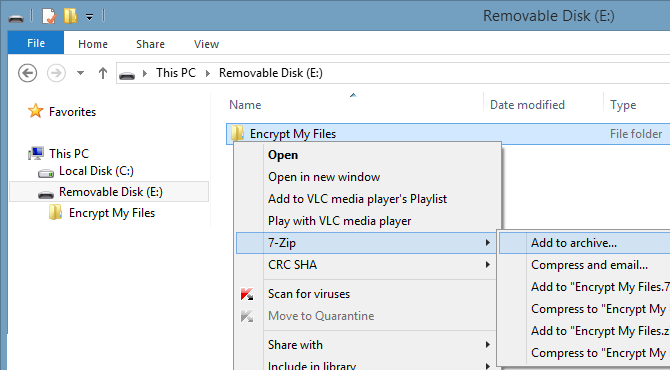Open Customize Quick Access Toolbar dropdown
The height and width of the screenshot is (370, 670).
[x=89, y=17]
